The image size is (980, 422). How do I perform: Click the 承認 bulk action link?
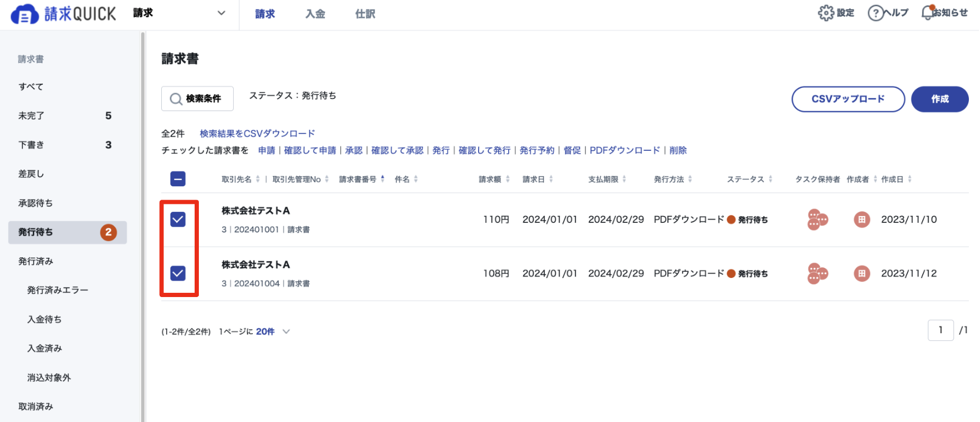tap(354, 150)
